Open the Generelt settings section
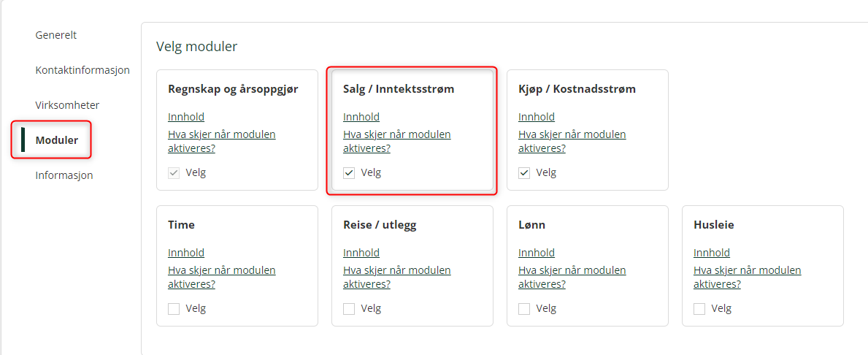The width and height of the screenshot is (868, 355). coord(56,35)
